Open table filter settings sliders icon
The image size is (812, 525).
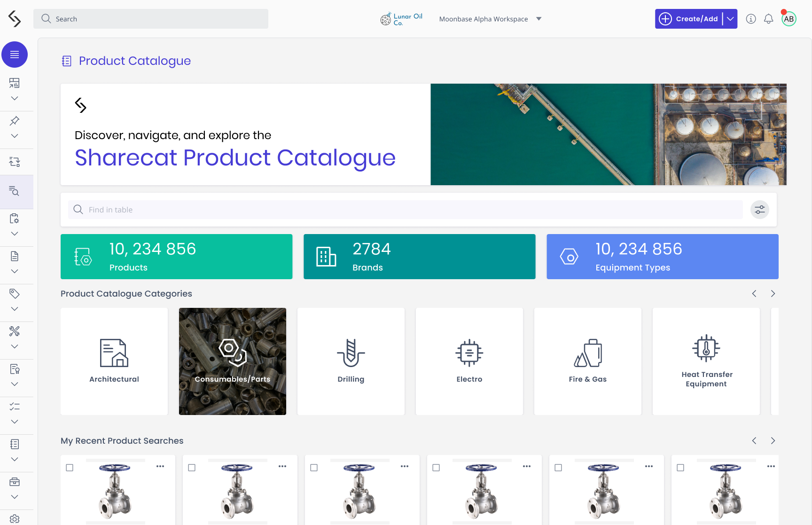click(760, 210)
